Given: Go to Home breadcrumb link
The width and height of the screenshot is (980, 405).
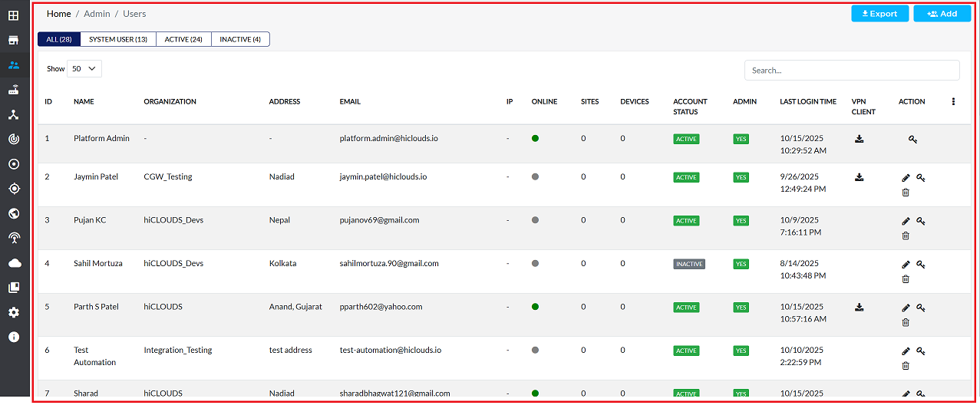Looking at the screenshot, I should [58, 14].
